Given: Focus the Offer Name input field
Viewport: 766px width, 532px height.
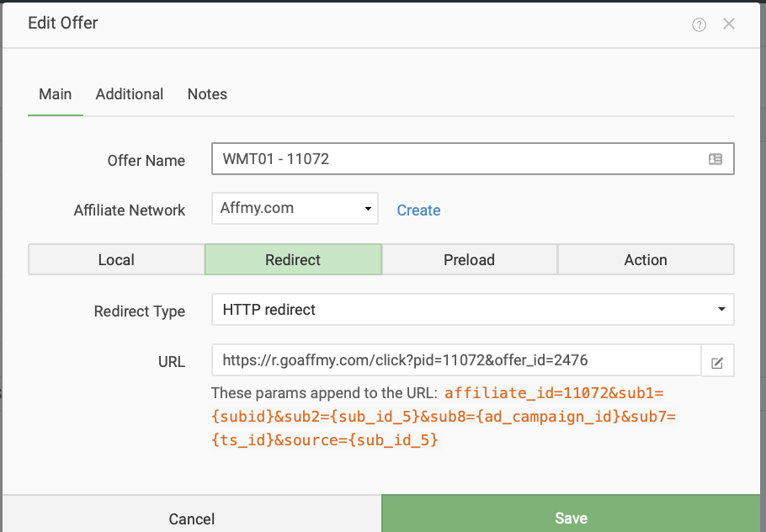Looking at the screenshot, I should click(x=472, y=159).
